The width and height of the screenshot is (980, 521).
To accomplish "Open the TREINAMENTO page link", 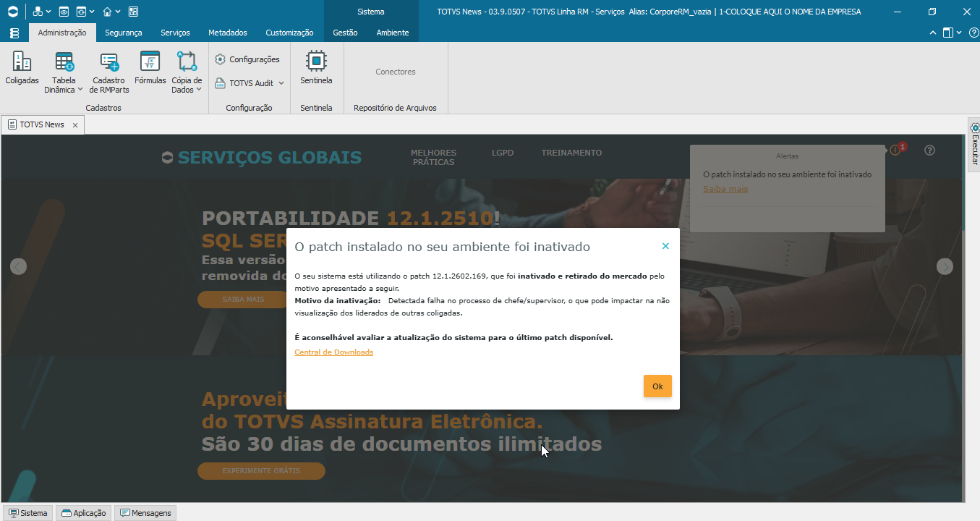I will 571,153.
